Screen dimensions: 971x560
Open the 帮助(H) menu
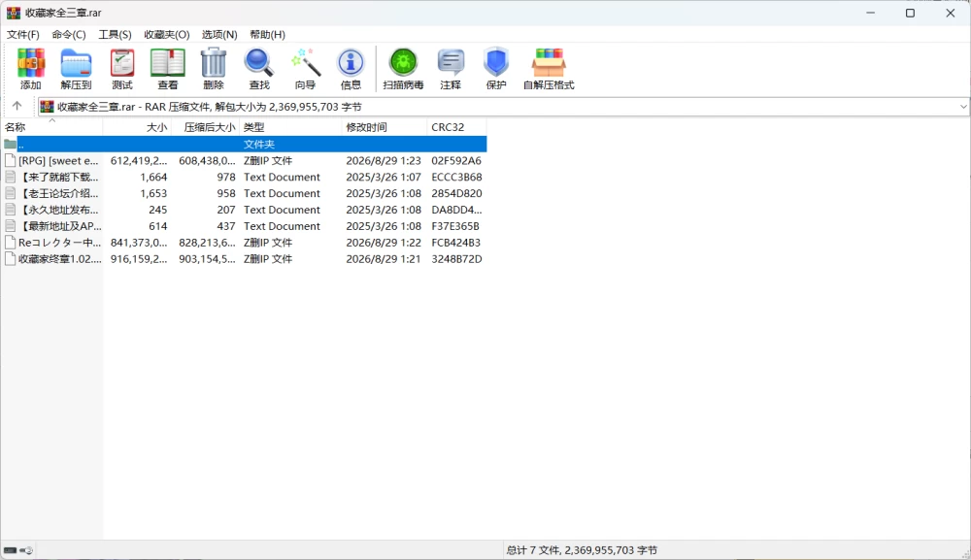[x=268, y=35]
